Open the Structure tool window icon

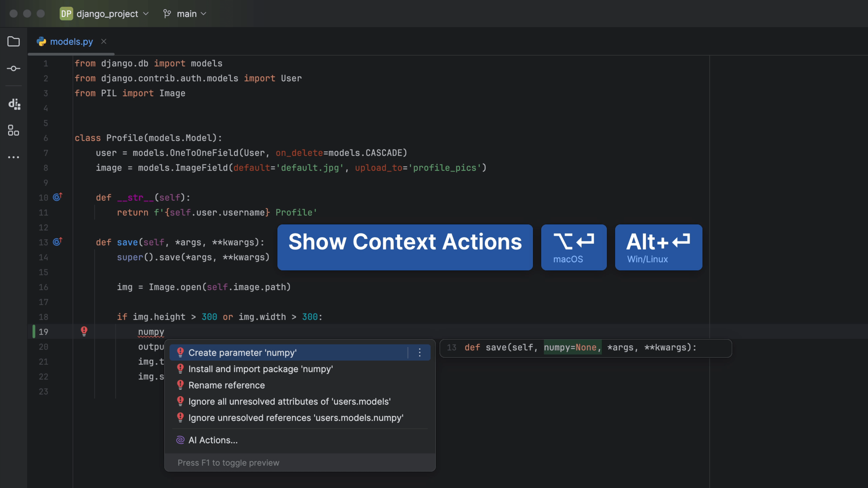[x=14, y=130]
